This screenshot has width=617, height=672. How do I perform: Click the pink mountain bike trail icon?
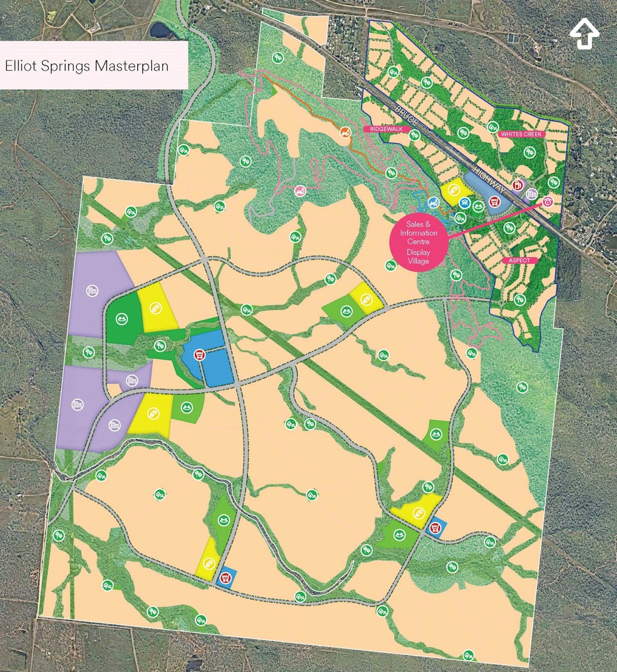click(x=300, y=191)
